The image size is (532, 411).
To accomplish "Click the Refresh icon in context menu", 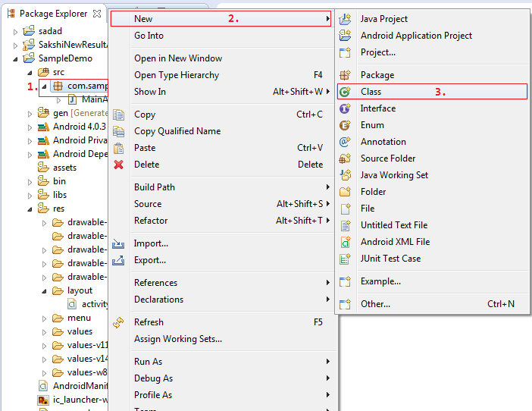I will [x=118, y=322].
